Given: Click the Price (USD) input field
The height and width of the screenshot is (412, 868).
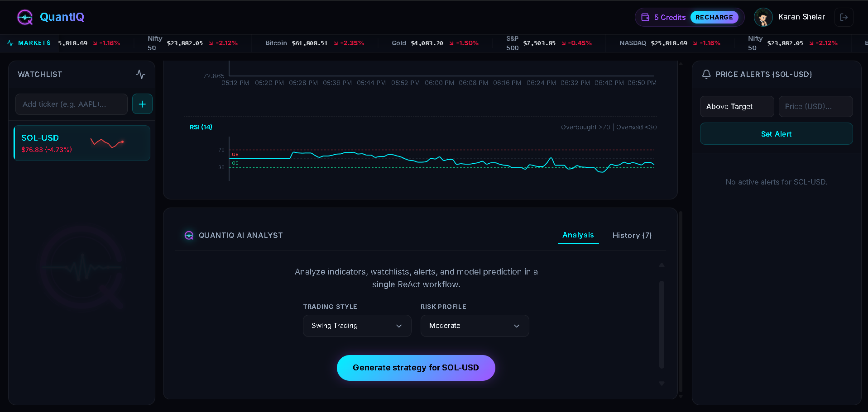Looking at the screenshot, I should [x=815, y=106].
